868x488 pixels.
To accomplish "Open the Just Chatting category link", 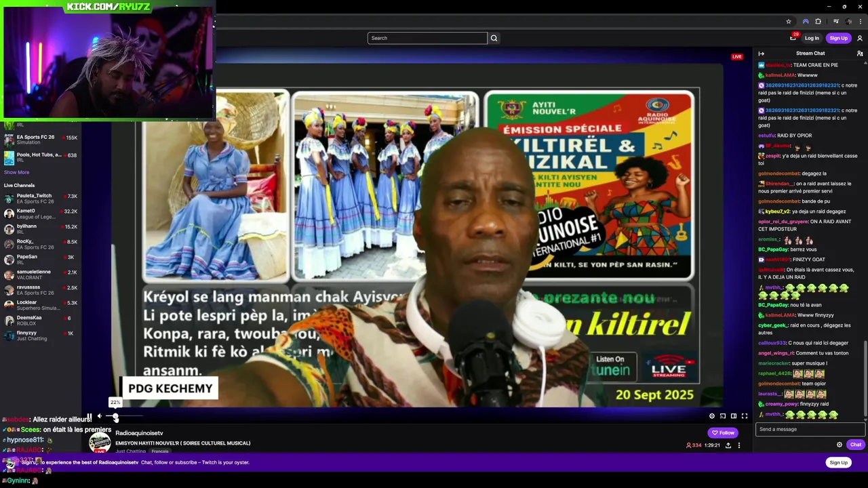I will coord(130,451).
